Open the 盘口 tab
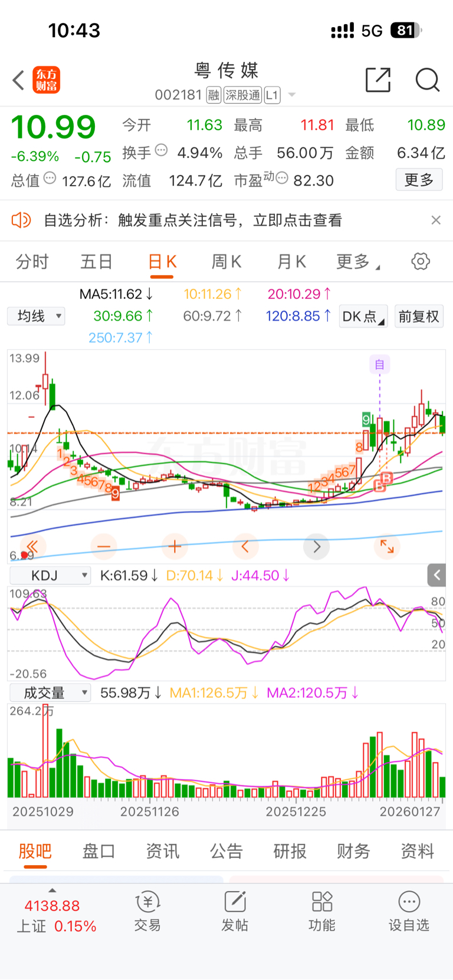The height and width of the screenshot is (980, 453). pos(99,852)
